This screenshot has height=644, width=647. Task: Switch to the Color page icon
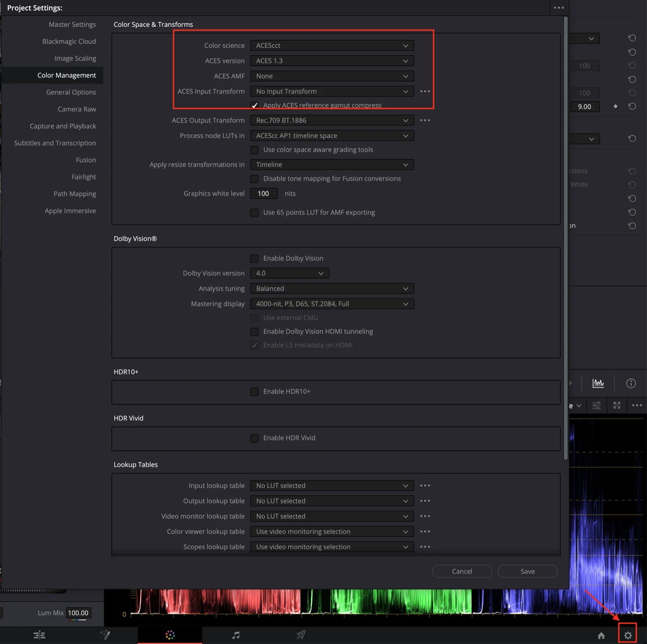170,635
